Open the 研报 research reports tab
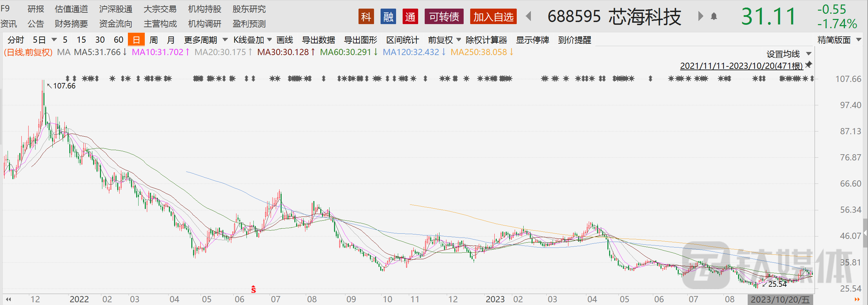The height and width of the screenshot is (305, 868). pyautogui.click(x=36, y=9)
